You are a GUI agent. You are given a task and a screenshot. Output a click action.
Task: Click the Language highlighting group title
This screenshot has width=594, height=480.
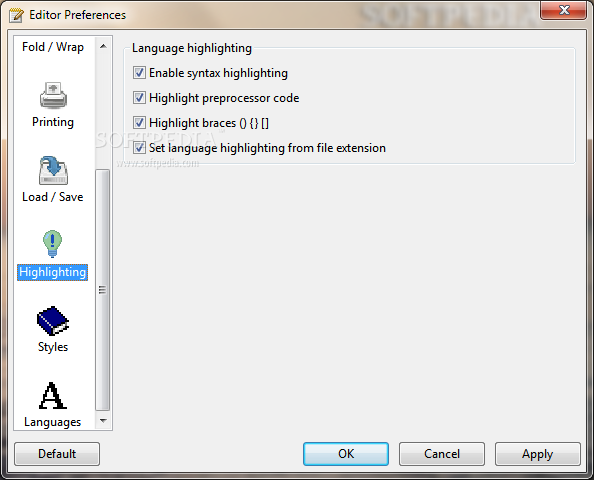[x=192, y=48]
